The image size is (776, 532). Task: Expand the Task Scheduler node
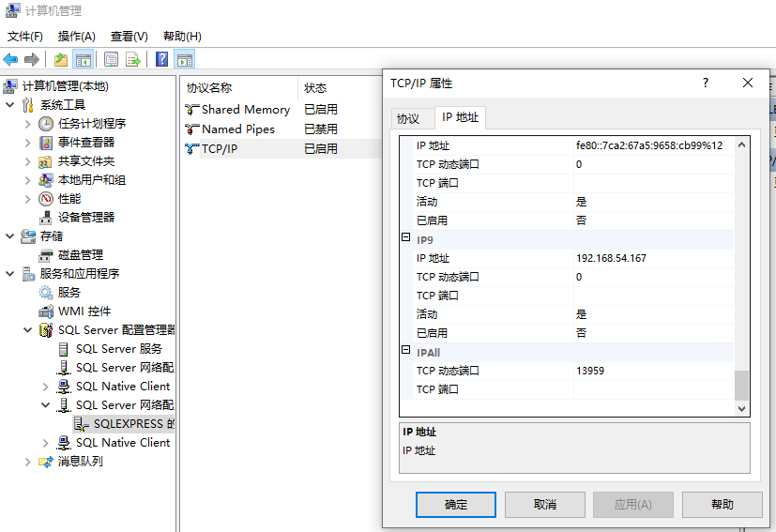tap(28, 124)
